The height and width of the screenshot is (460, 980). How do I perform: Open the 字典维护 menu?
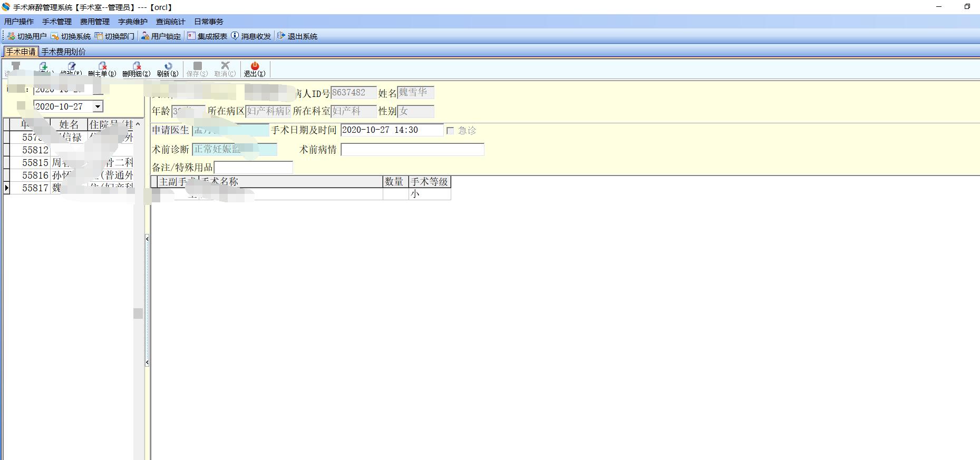point(133,22)
